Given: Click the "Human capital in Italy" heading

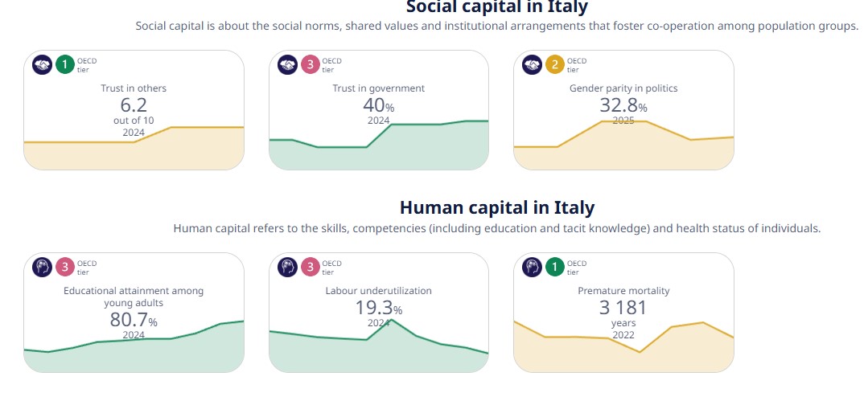Looking at the screenshot, I should pos(496,207).
